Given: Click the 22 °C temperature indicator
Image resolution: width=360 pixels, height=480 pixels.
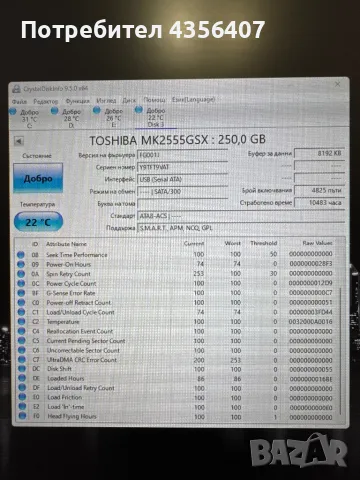Looking at the screenshot, I should click(38, 222).
